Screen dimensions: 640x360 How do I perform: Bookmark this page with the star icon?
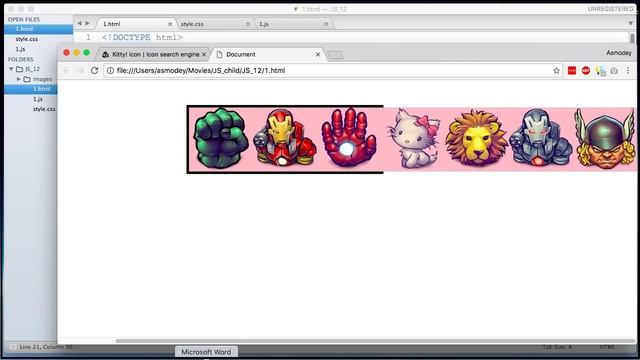(556, 71)
